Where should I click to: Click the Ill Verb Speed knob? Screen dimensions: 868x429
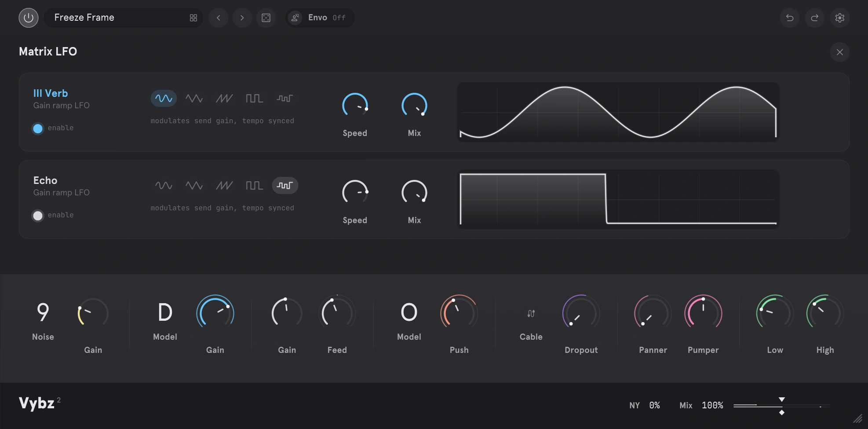pos(355,106)
